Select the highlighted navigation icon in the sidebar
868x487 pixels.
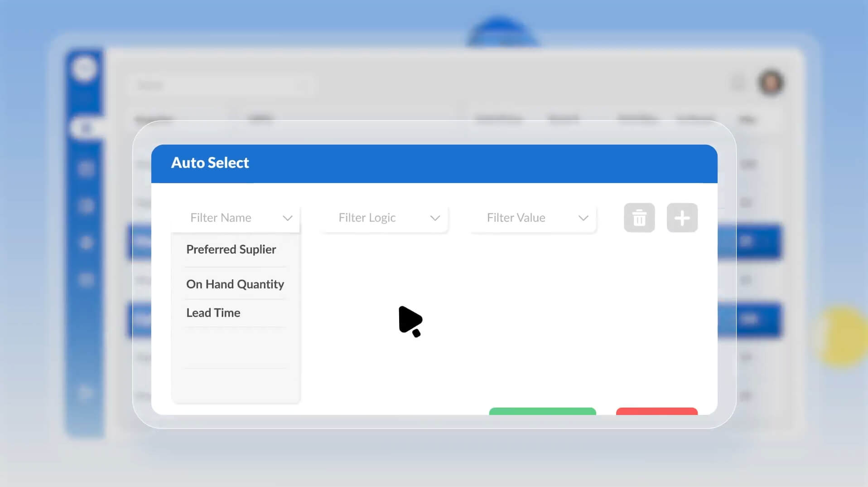(x=86, y=128)
